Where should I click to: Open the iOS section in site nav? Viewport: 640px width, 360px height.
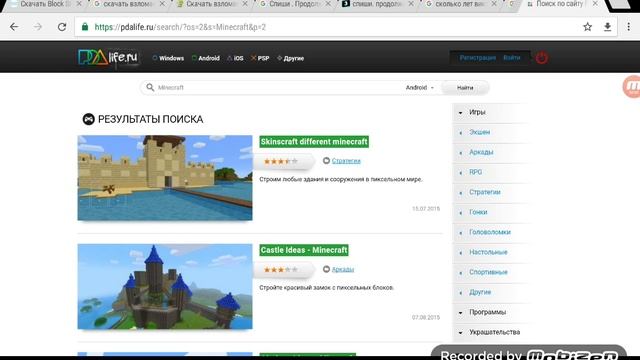[x=235, y=58]
